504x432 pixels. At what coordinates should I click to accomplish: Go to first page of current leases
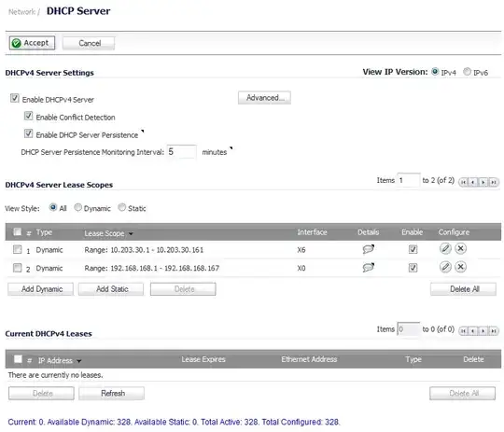[463, 330]
